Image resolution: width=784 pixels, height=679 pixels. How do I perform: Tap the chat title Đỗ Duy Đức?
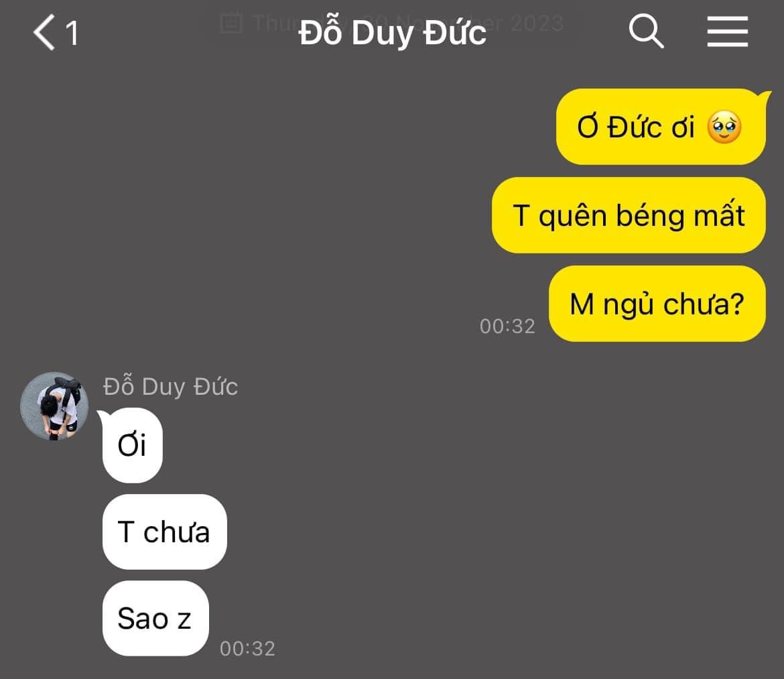click(392, 33)
